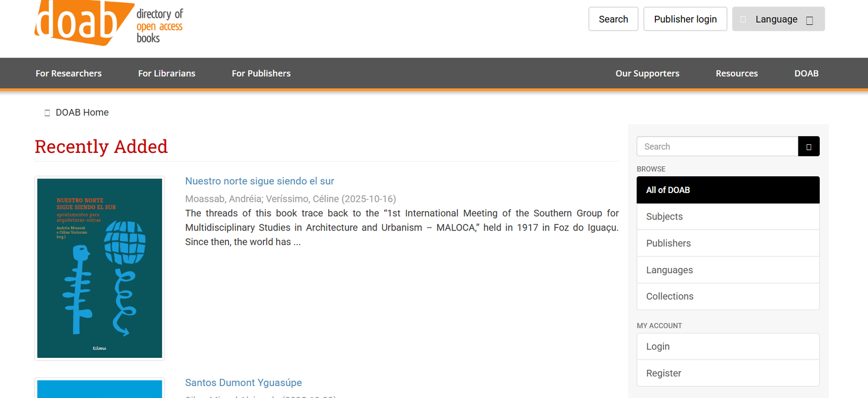This screenshot has width=868, height=398.
Task: Open the For Publishers menu
Action: (x=261, y=73)
